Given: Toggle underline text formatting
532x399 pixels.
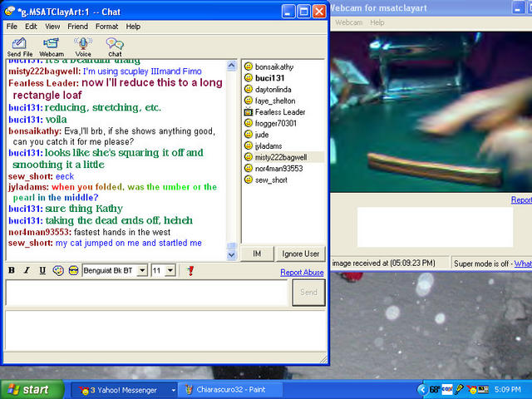Looking at the screenshot, I should click(42, 270).
